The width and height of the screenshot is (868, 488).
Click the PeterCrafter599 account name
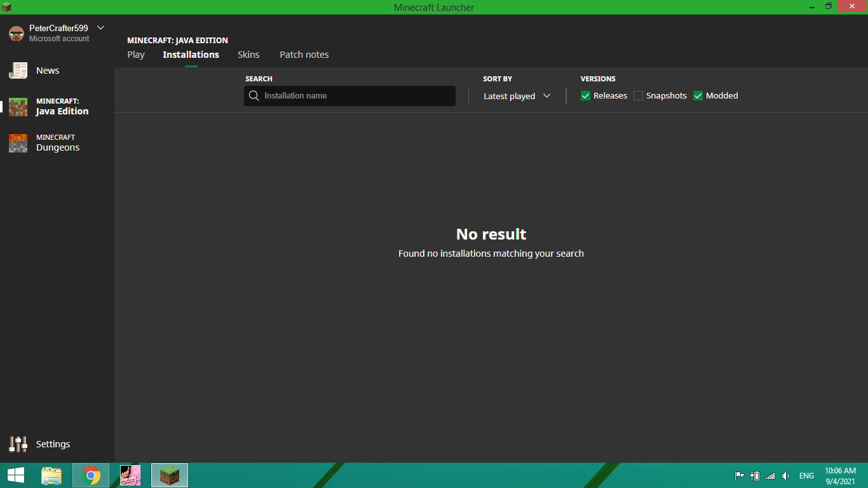pos(58,28)
